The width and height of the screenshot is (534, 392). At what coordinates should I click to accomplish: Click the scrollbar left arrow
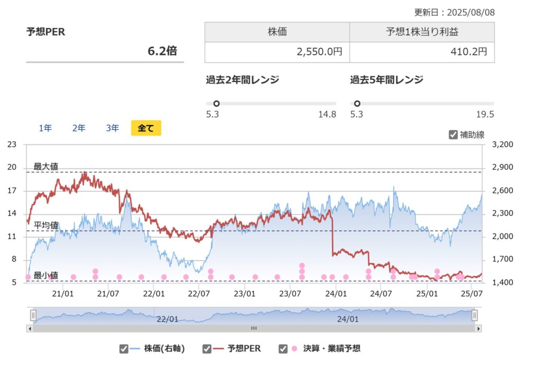point(30,328)
